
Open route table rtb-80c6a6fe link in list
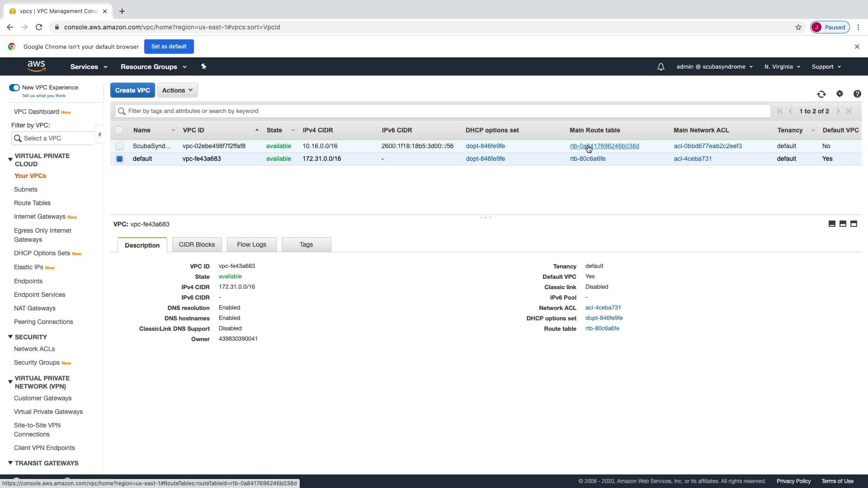point(587,159)
